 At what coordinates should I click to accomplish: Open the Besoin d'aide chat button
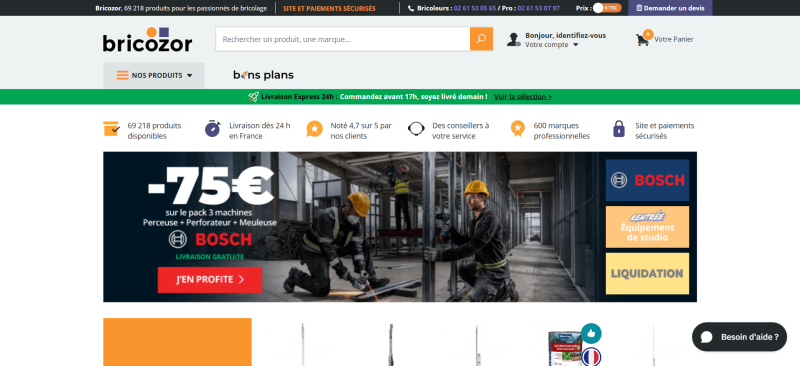[x=739, y=337]
